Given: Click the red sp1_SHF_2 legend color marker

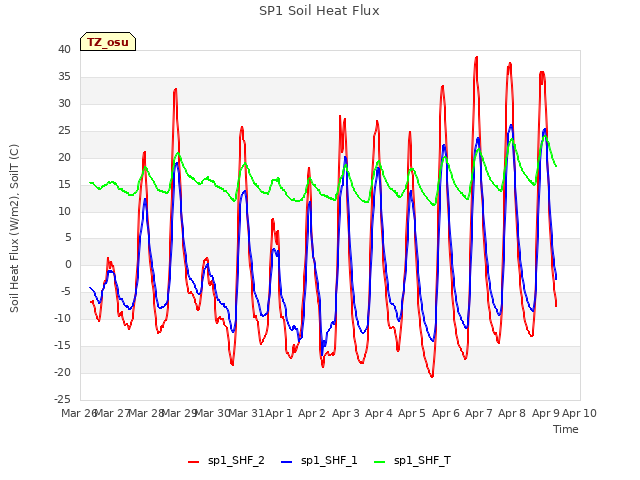Looking at the screenshot, I should coord(193,462).
